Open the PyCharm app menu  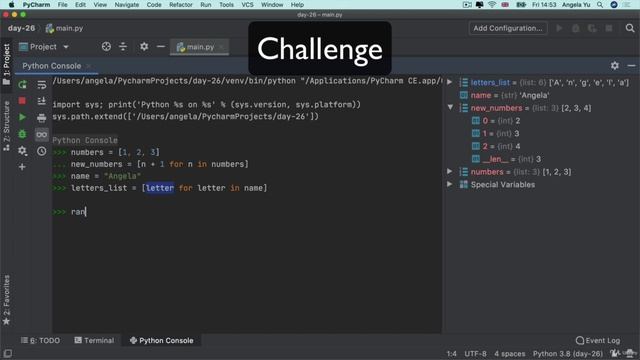pyautogui.click(x=36, y=4)
